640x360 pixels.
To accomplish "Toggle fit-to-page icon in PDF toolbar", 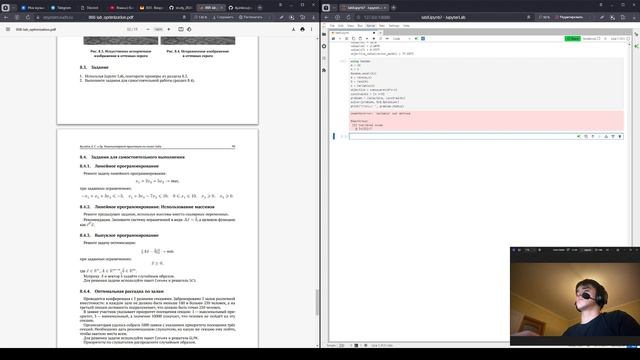I will [181, 29].
